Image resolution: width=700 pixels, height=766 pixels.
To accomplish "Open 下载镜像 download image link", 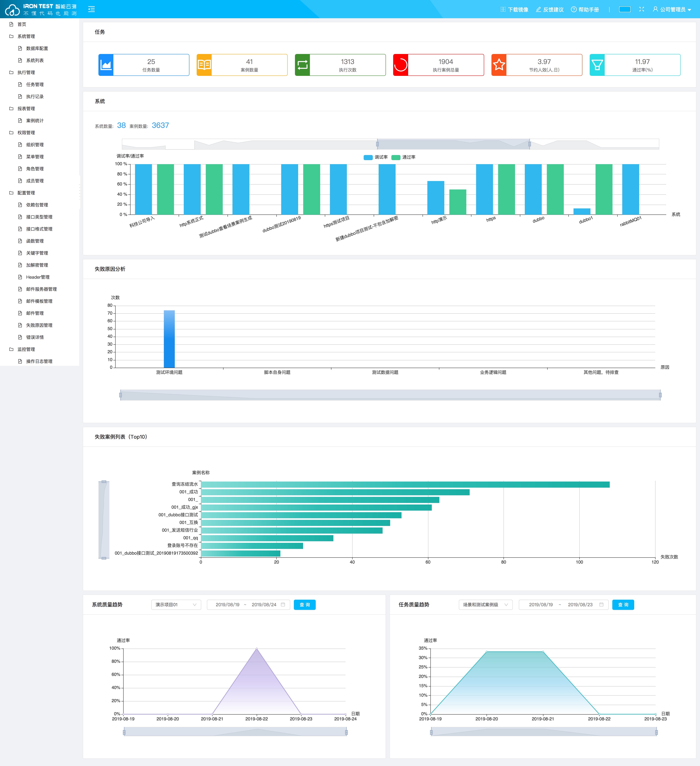I will pyautogui.click(x=514, y=9).
